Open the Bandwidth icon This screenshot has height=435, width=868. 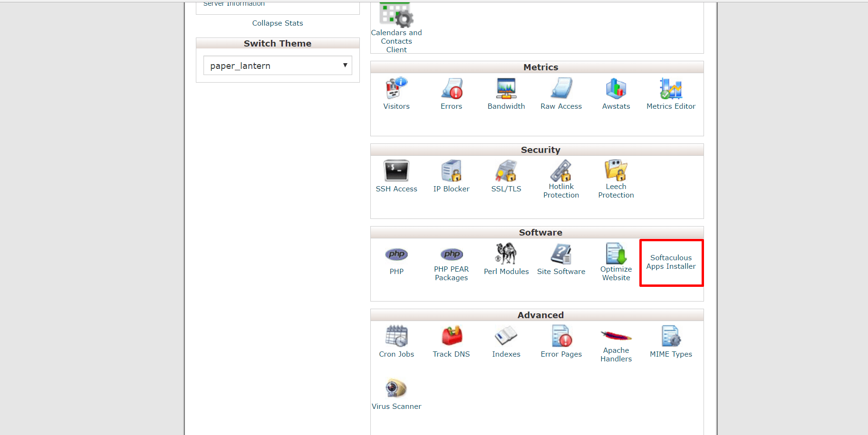[506, 88]
